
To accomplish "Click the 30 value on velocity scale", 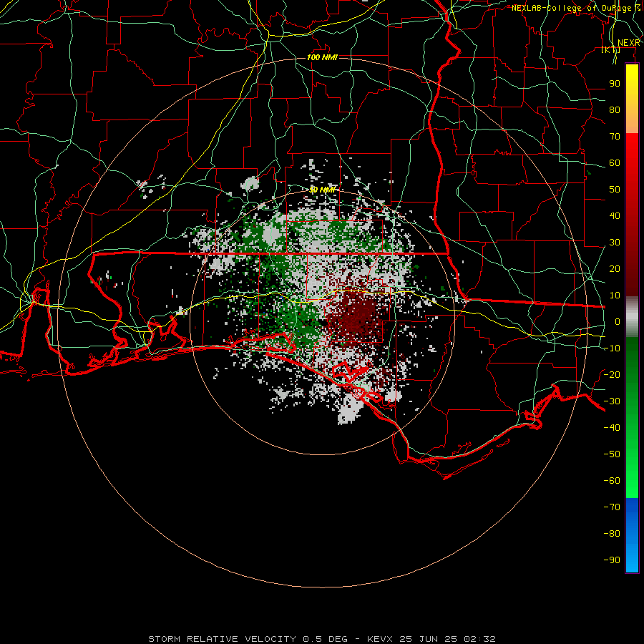I will (615, 243).
